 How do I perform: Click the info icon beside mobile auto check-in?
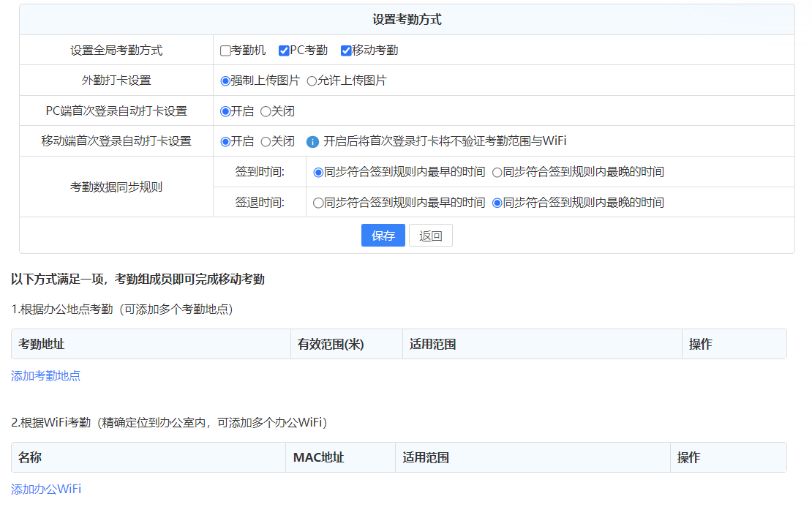[x=312, y=142]
